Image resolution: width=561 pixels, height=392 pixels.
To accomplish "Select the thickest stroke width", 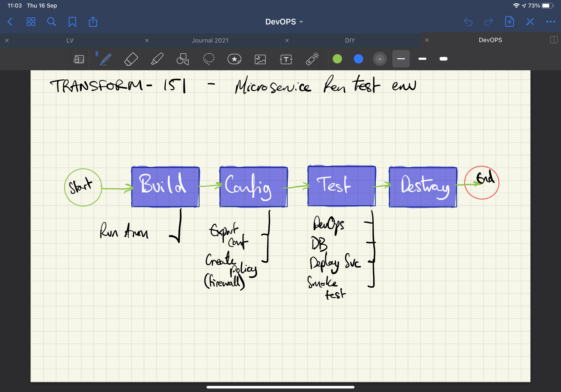I will pos(444,59).
